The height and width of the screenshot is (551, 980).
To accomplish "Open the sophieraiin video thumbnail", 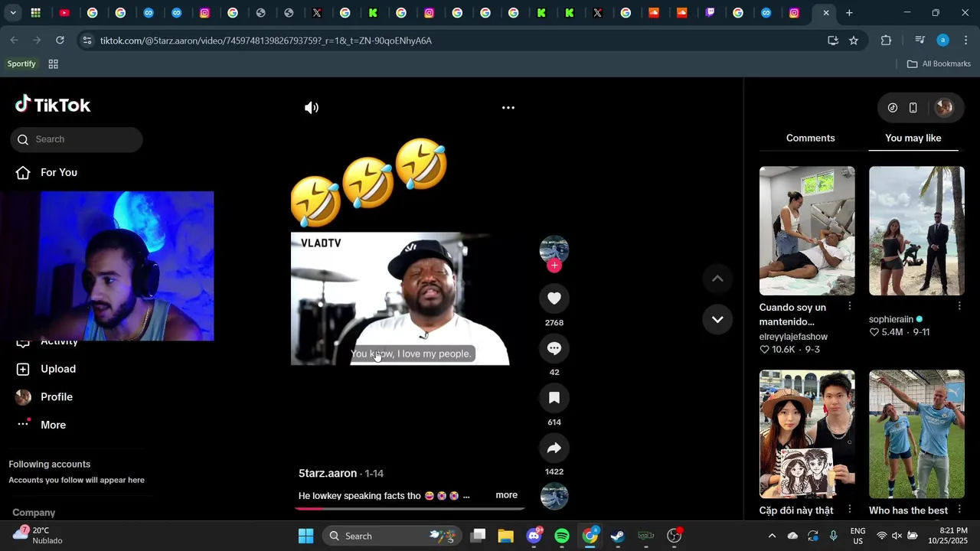I will (x=916, y=230).
